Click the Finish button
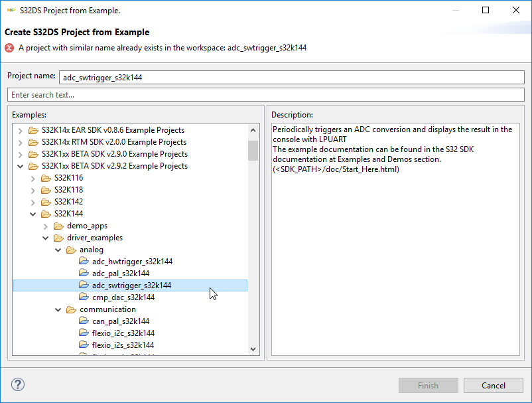This screenshot has width=532, height=403. pos(428,385)
